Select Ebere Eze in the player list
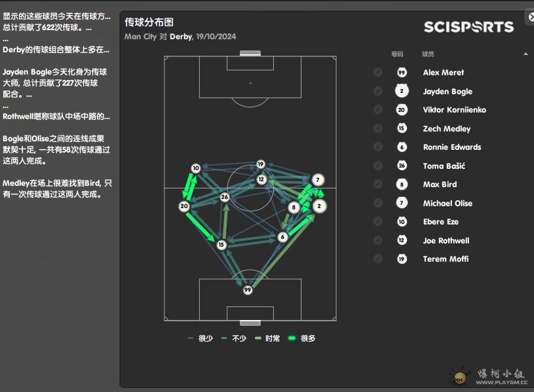The image size is (534, 392). [441, 221]
